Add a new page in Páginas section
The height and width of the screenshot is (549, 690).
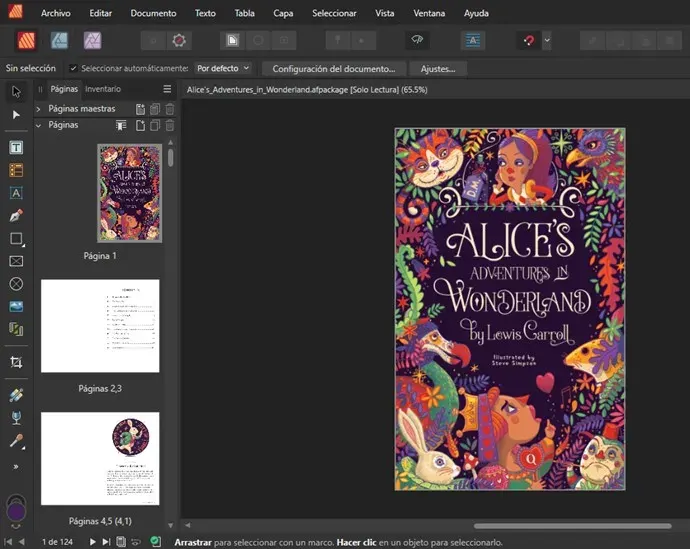pyautogui.click(x=140, y=125)
